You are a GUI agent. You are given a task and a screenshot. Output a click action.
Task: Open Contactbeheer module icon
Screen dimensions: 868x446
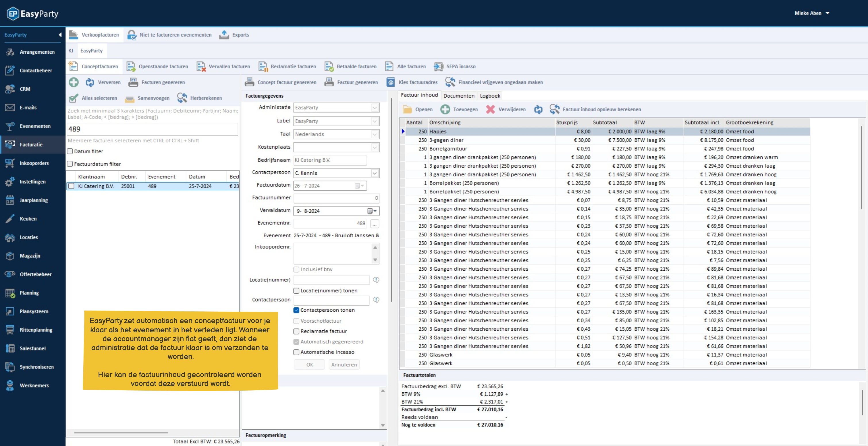10,70
